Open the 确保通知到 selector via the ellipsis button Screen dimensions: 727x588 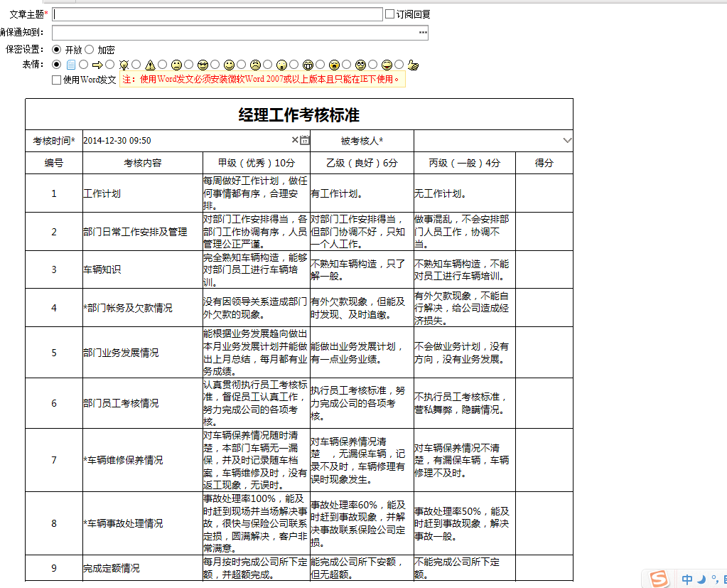tap(423, 33)
